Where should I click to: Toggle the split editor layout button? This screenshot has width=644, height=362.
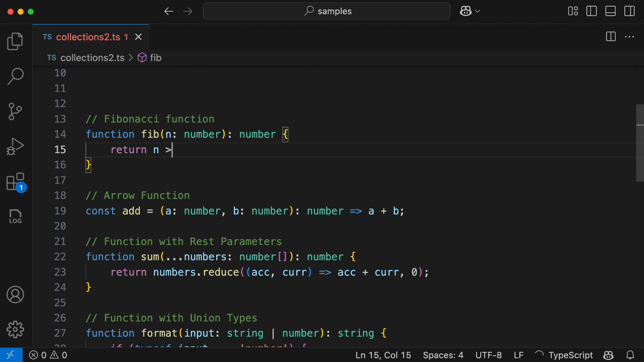tap(611, 36)
